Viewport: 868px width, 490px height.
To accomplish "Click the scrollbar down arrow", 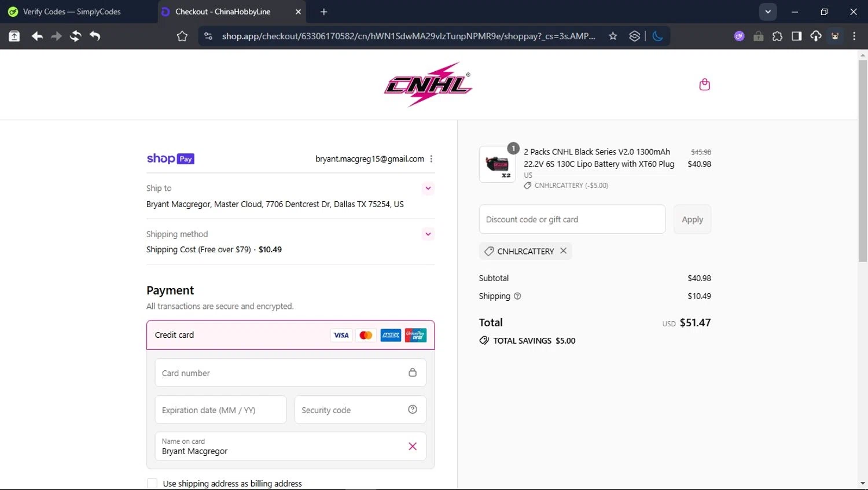I will click(x=863, y=484).
